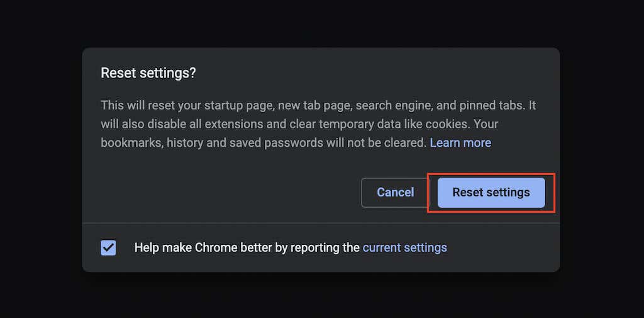
Task: Toggle the blue checked box beside Help text
Action: tap(108, 247)
